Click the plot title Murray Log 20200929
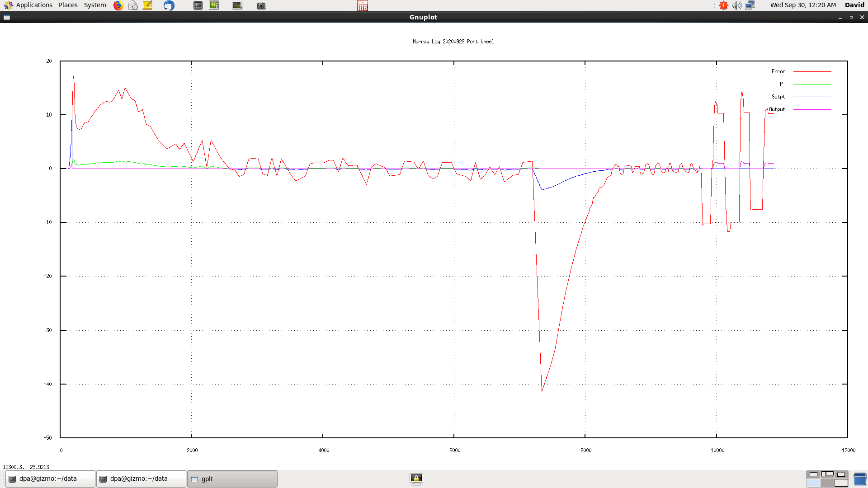 pyautogui.click(x=453, y=42)
